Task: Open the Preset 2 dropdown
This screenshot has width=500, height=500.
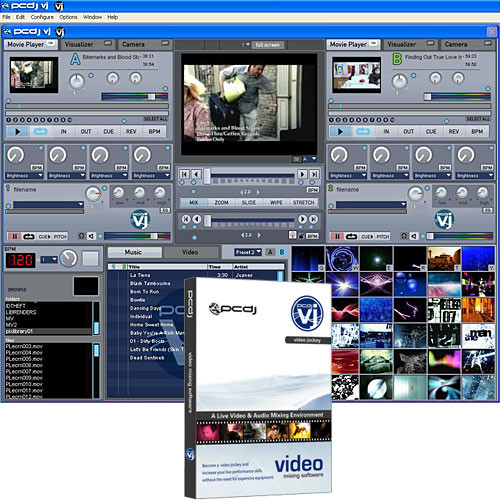Action: pyautogui.click(x=248, y=252)
